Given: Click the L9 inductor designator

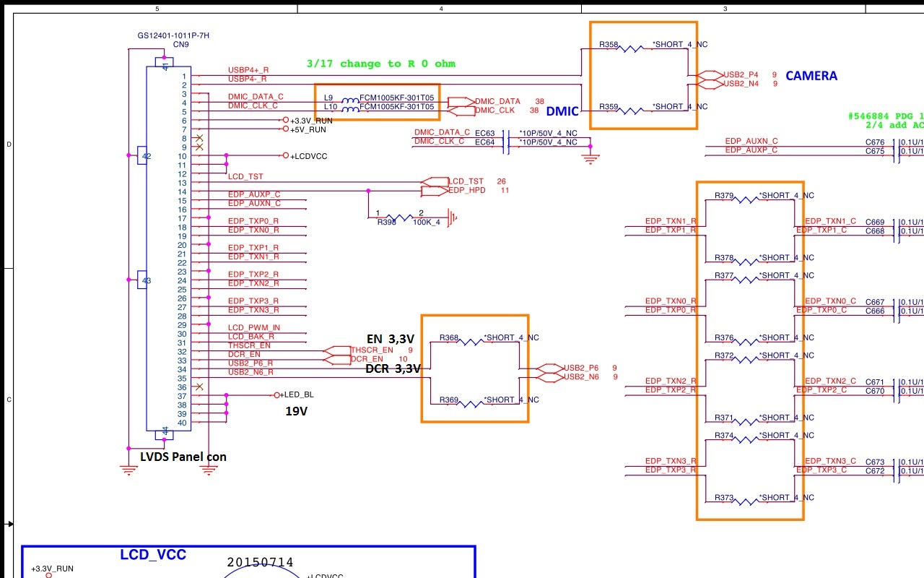Looking at the screenshot, I should 328,98.
